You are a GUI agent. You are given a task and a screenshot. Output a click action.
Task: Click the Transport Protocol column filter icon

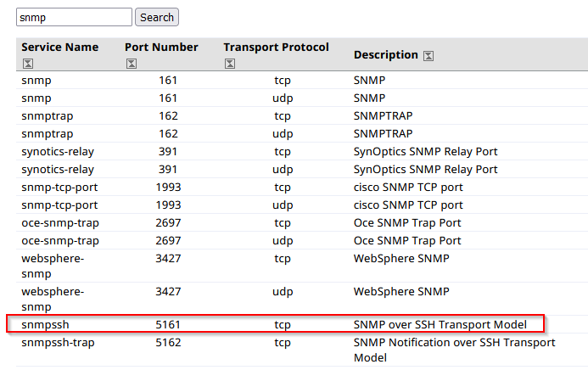(230, 64)
